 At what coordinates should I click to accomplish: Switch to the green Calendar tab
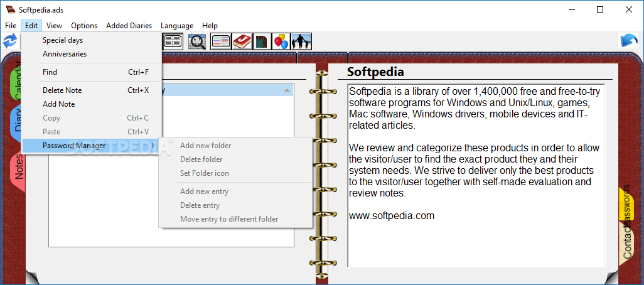pyautogui.click(x=16, y=80)
